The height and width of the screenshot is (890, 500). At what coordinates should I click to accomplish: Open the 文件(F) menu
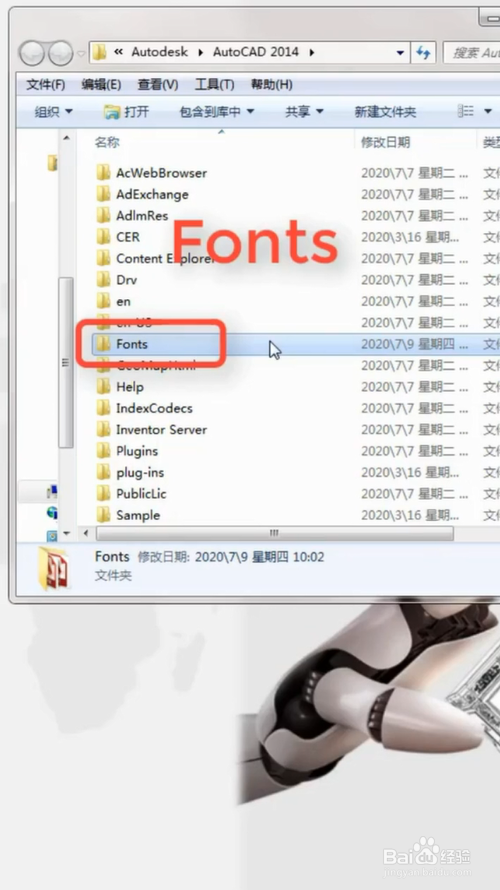(46, 85)
